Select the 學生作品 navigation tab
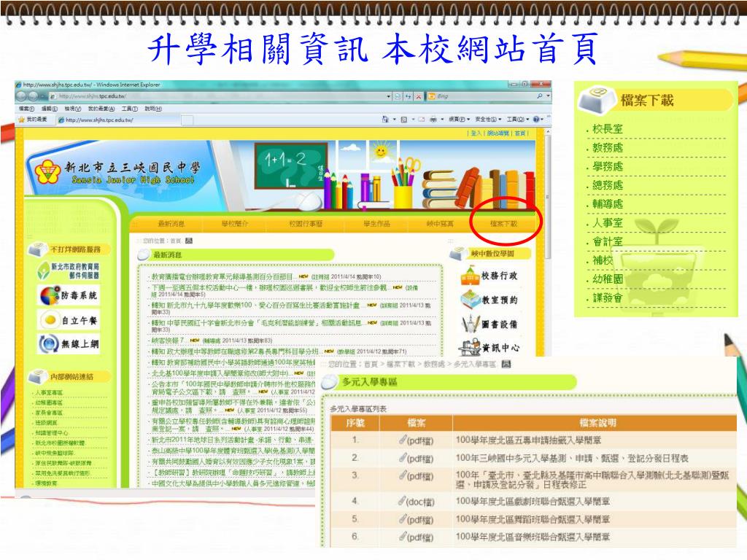This screenshot has height=560, width=747. click(376, 223)
